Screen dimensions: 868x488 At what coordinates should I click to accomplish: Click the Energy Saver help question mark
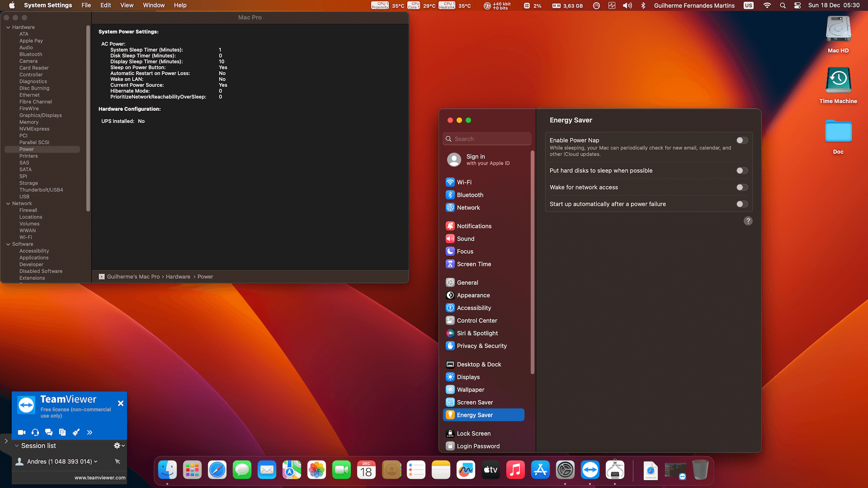click(748, 221)
